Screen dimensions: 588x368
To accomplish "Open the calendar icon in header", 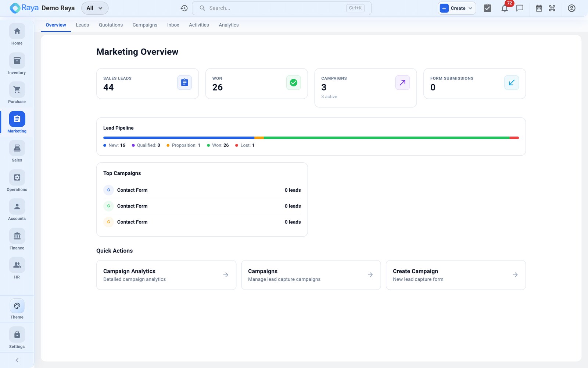I will click(539, 8).
